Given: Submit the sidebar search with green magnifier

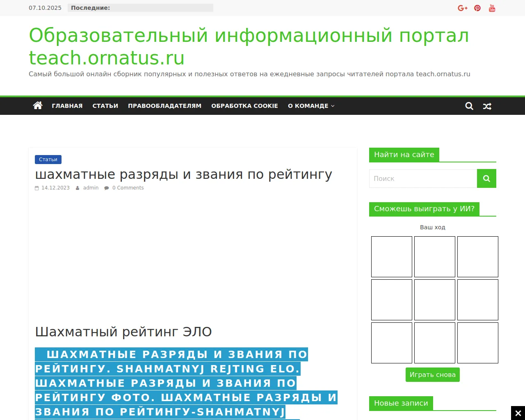Looking at the screenshot, I should click(x=486, y=178).
